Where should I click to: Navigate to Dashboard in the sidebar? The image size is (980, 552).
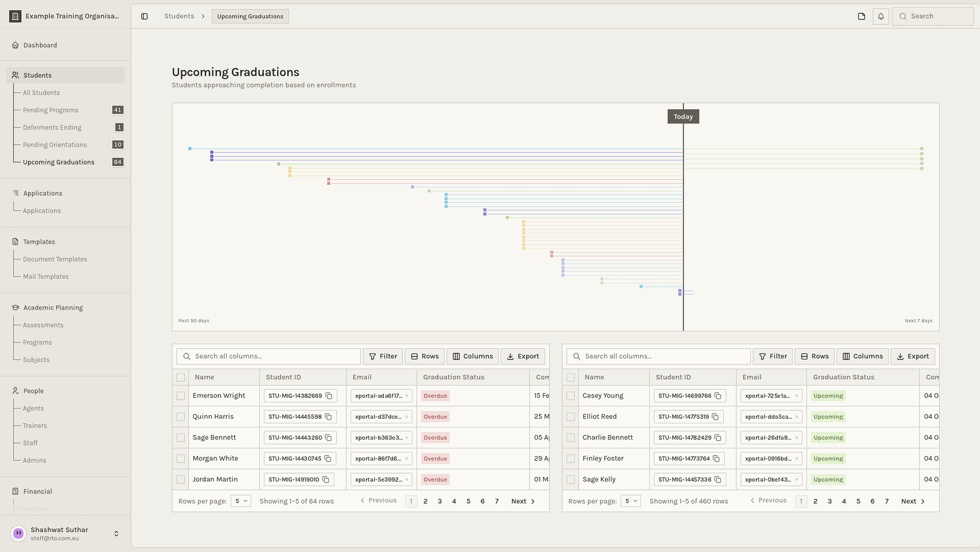click(40, 45)
